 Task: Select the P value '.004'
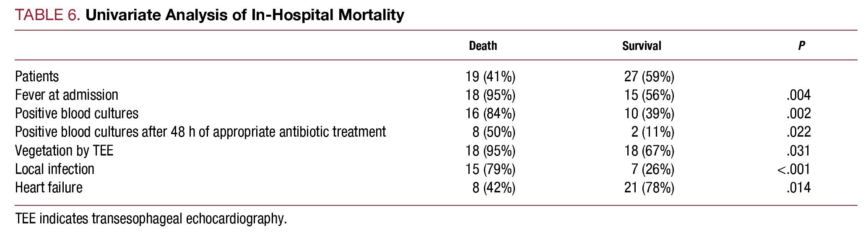click(x=798, y=95)
